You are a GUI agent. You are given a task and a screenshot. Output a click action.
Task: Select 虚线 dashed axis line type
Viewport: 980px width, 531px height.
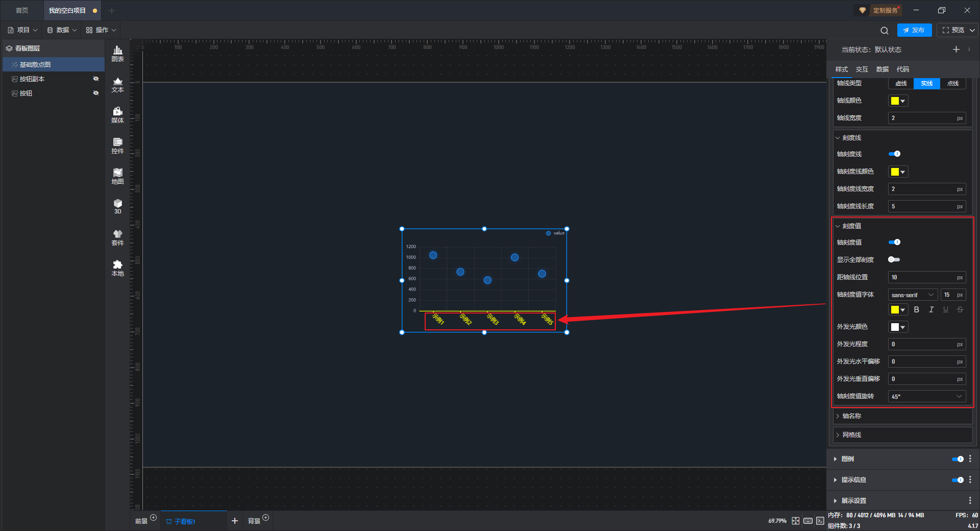[x=901, y=83]
